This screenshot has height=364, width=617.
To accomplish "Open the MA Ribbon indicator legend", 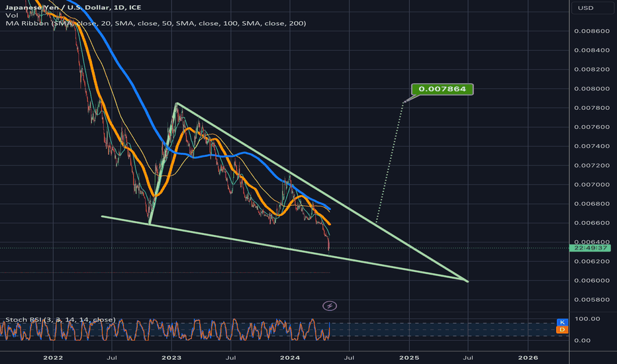I will [x=156, y=23].
